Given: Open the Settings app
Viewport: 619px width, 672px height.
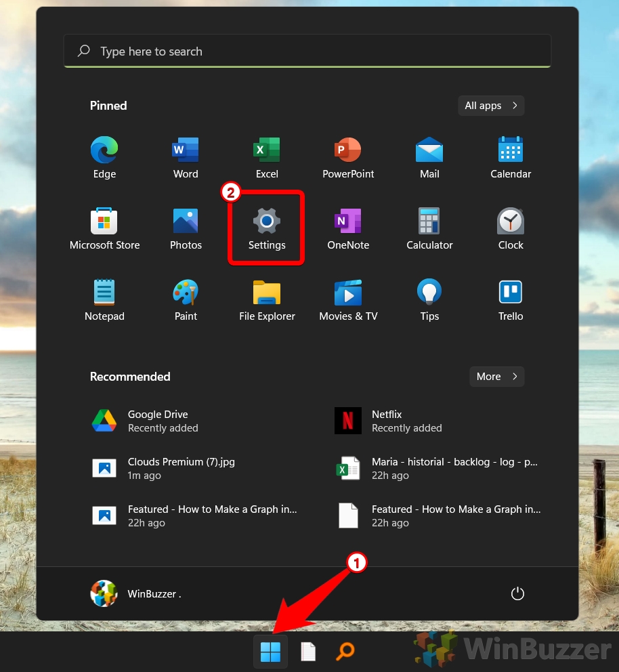Looking at the screenshot, I should 267,228.
